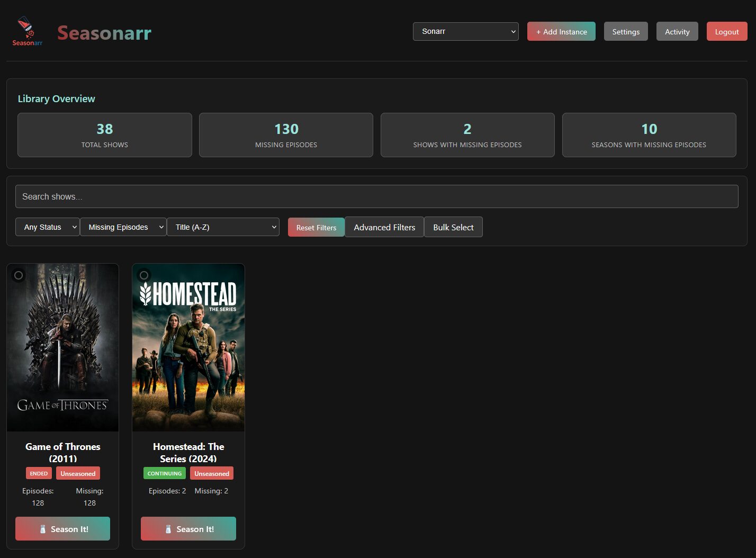Click Unseasoned badge on Game of Thrones
Viewport: 756px width, 558px height.
click(x=78, y=473)
